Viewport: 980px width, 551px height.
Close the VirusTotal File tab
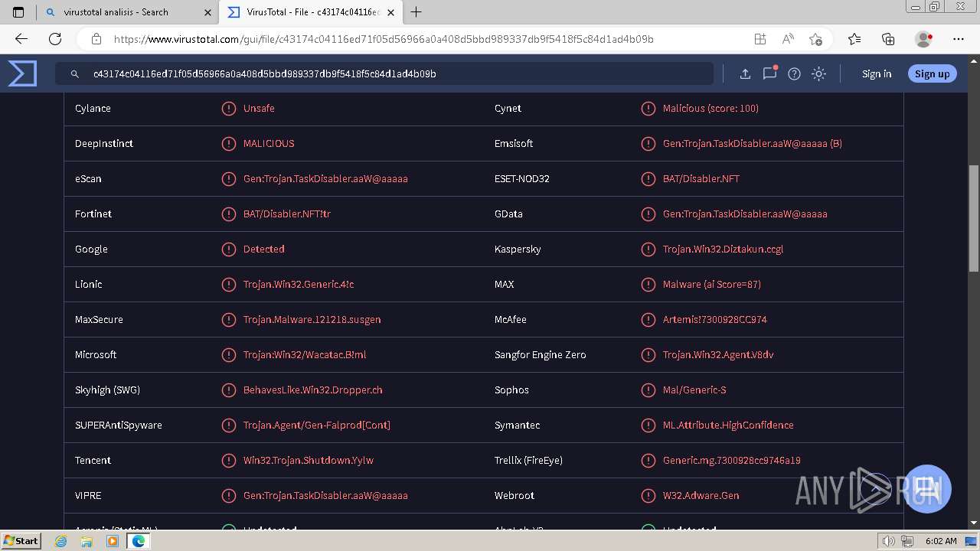click(x=391, y=12)
